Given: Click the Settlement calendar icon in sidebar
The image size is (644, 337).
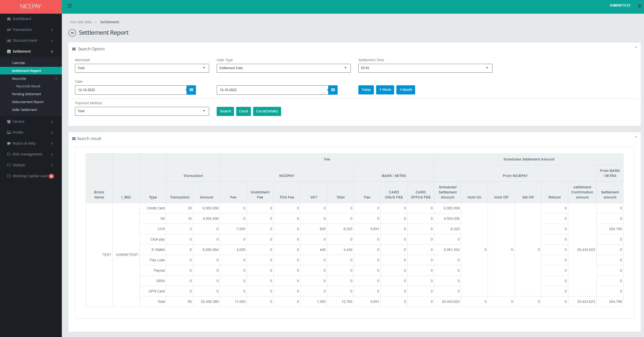Looking at the screenshot, I should (x=9, y=51).
